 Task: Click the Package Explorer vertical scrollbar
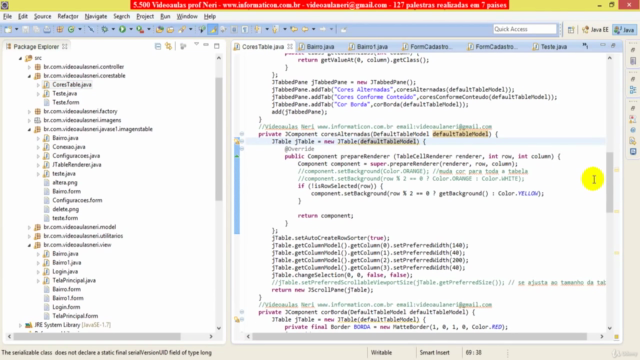[x=219, y=139]
